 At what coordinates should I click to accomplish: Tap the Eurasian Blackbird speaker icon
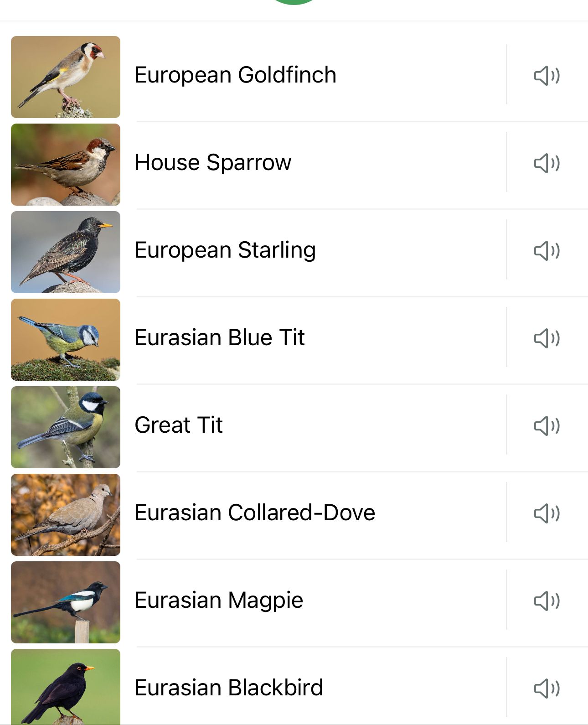(x=547, y=689)
